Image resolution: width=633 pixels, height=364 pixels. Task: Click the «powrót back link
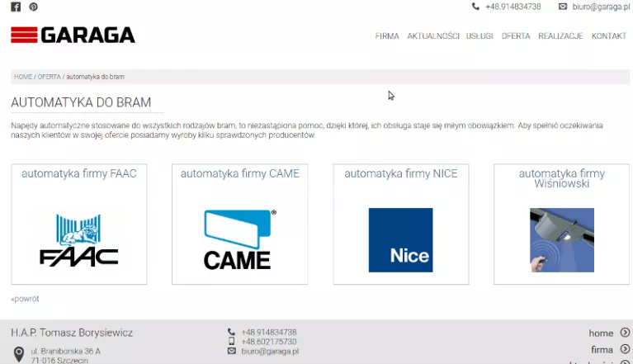coord(25,299)
